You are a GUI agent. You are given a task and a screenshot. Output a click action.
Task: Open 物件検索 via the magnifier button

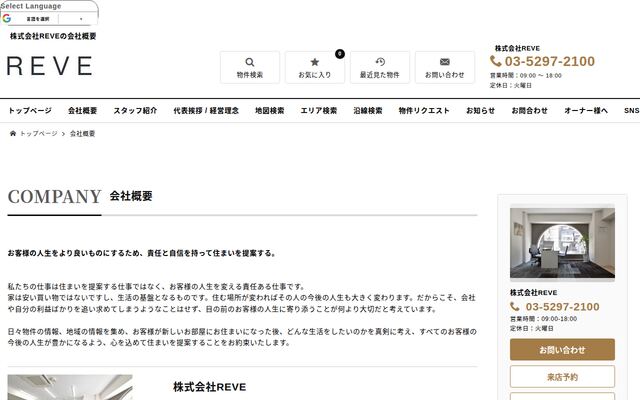coord(250,67)
